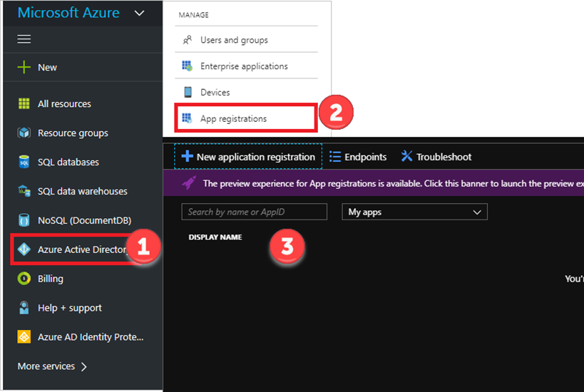Viewport: 584px width, 392px height.
Task: Click the Microsoft Azure title
Action: 68,13
